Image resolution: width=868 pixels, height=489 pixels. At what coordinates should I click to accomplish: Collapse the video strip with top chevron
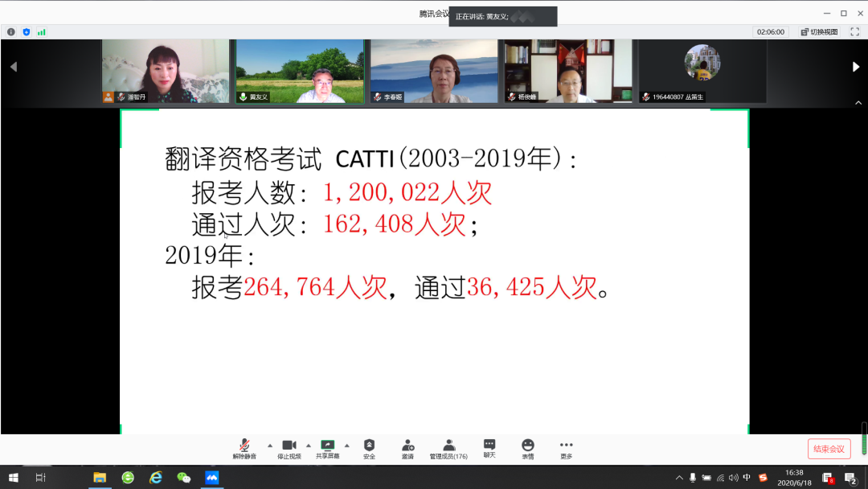(x=859, y=103)
